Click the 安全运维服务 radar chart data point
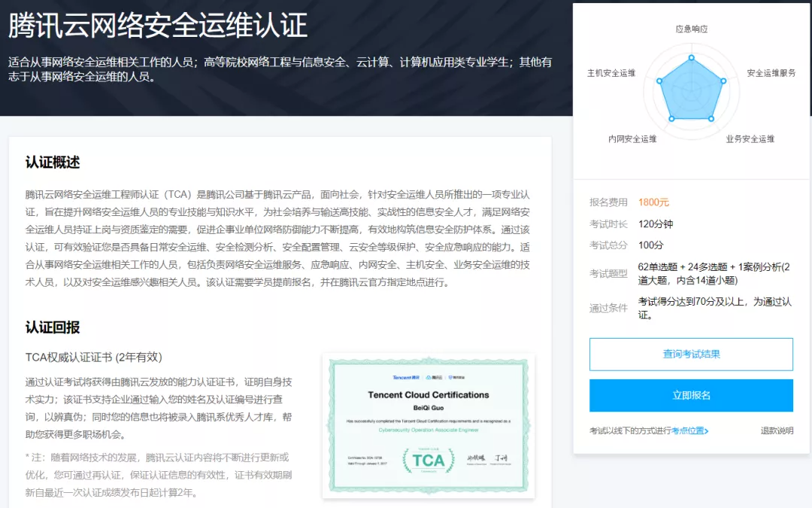This screenshot has width=812, height=508. [723, 81]
